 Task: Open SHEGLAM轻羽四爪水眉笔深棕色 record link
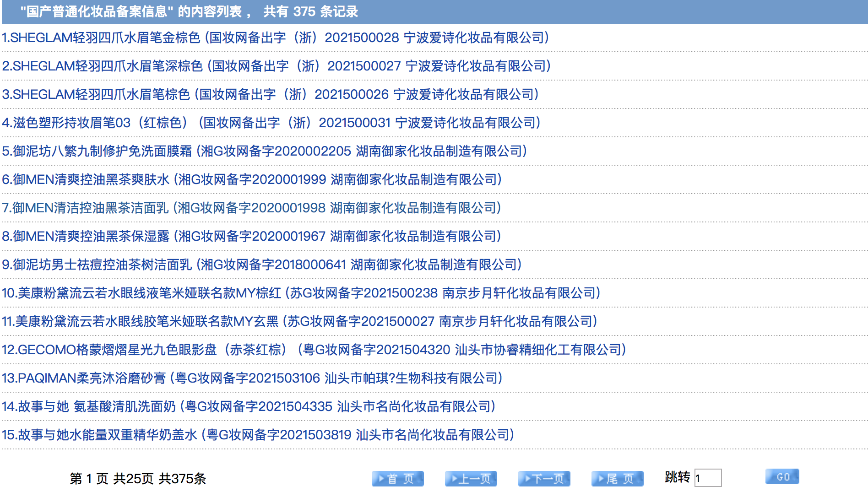click(x=277, y=66)
